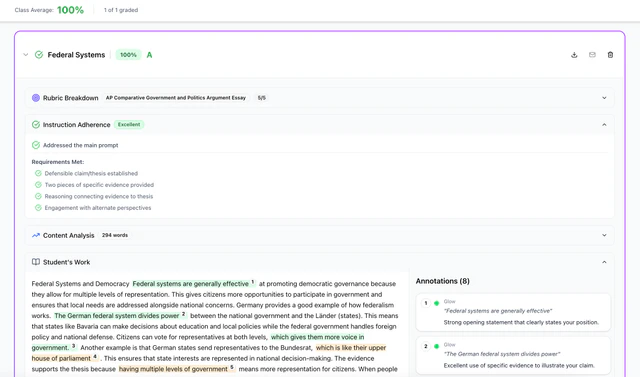Click the green Glow dot on annotation 2
The height and width of the screenshot is (377, 640).
coord(436,346)
